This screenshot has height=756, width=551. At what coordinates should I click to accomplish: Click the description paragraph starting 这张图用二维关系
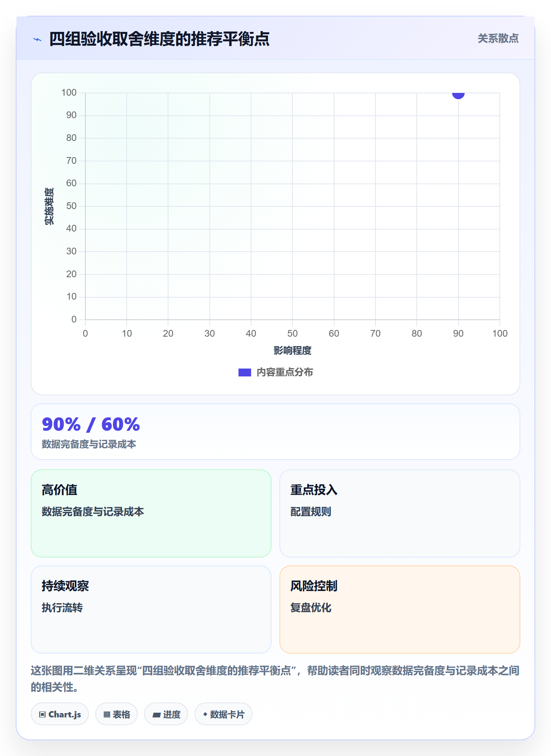(x=275, y=679)
